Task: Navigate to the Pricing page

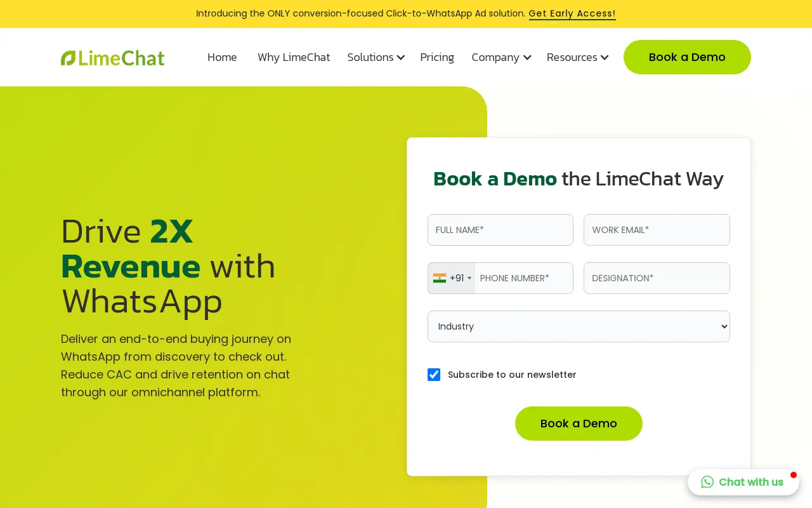Action: pos(437,57)
